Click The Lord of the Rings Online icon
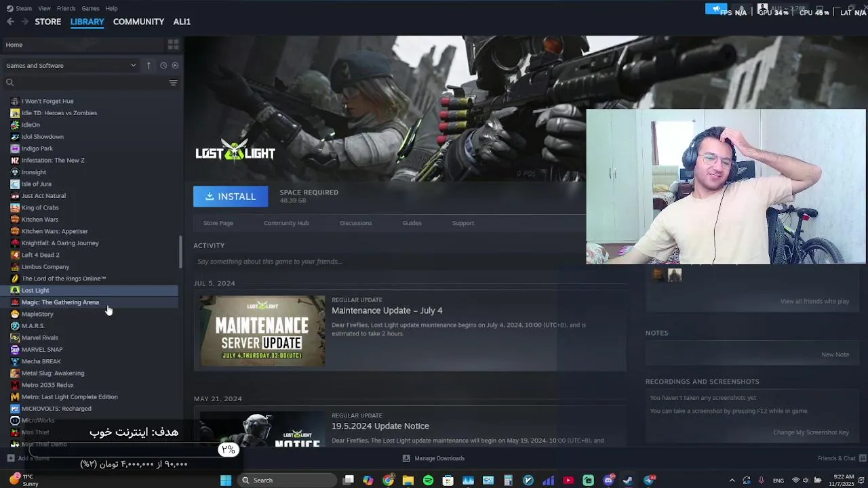This screenshot has width=868, height=488. pos(15,279)
